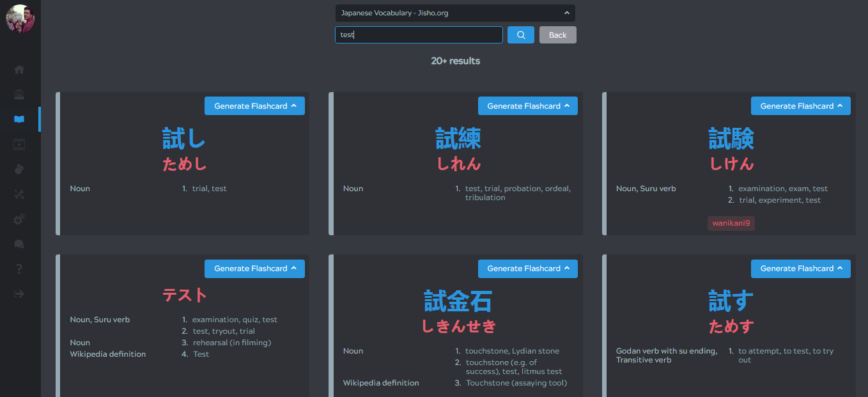Click "Wikipedia definition" label in テスト card

coord(107,354)
